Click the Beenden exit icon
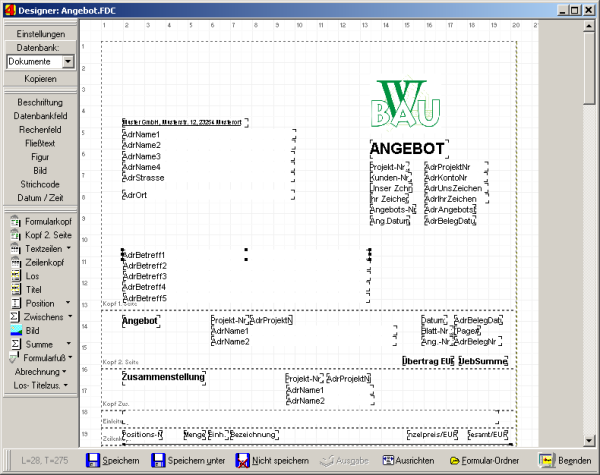The height and width of the screenshot is (475, 600). coord(547,460)
